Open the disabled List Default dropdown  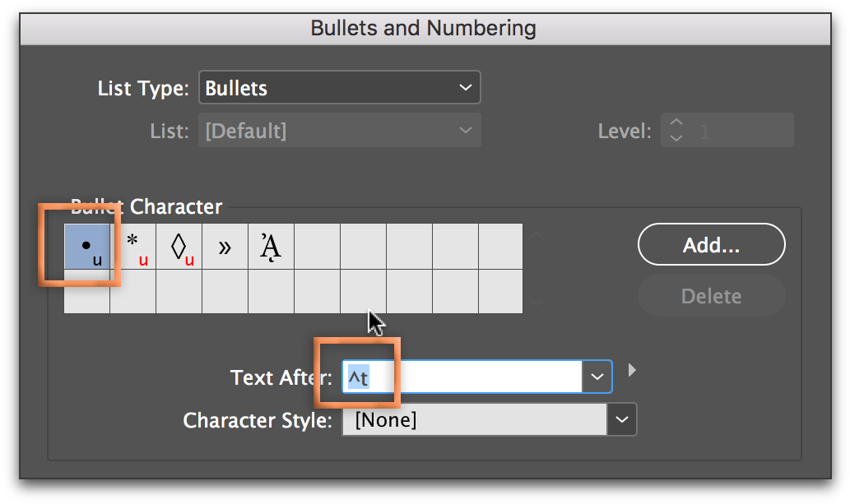click(339, 130)
